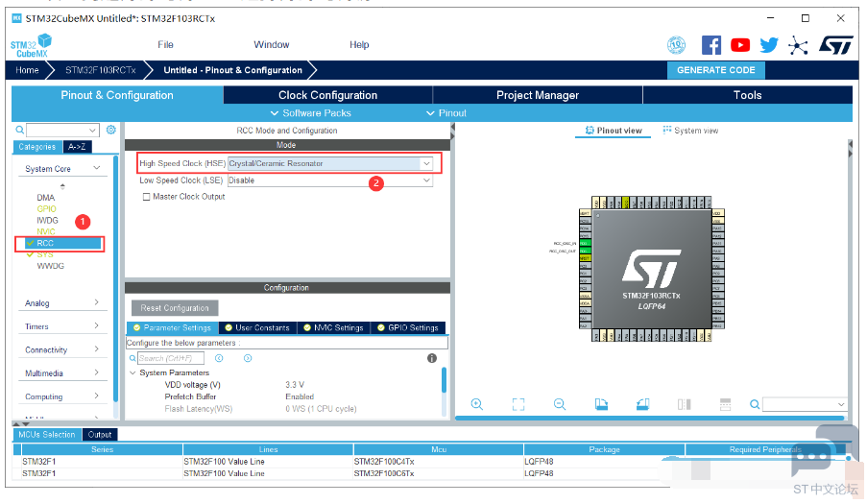Click the flip-vertical pinout icon
867x504 pixels.
(x=726, y=404)
